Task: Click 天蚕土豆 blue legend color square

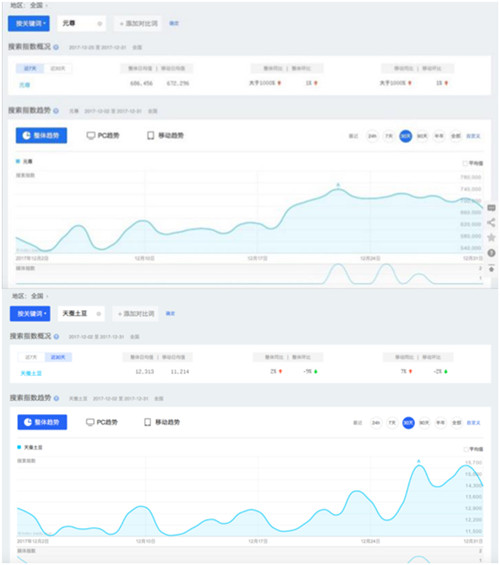Action: 19,447
